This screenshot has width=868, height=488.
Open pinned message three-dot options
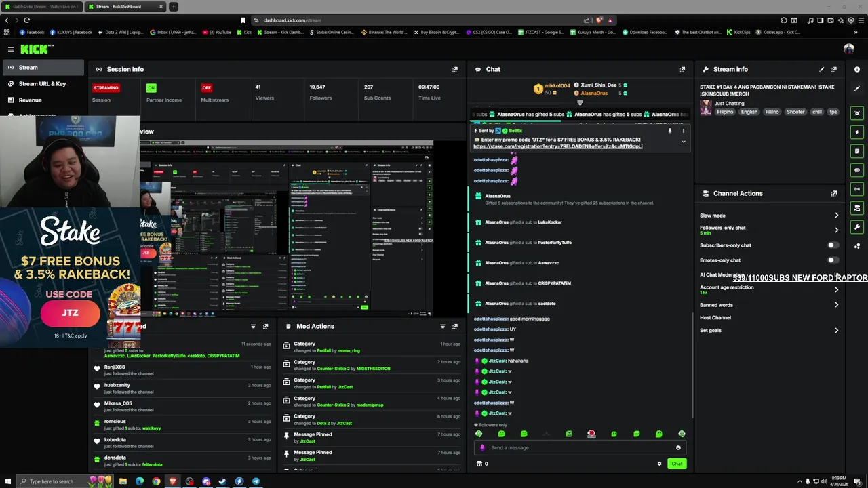[x=684, y=131]
